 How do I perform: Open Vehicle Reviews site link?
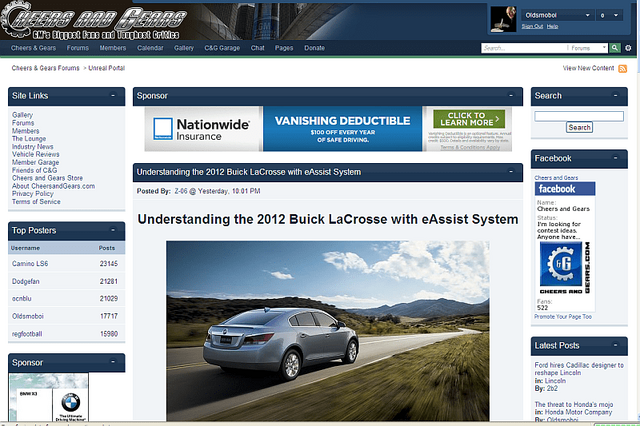click(36, 154)
